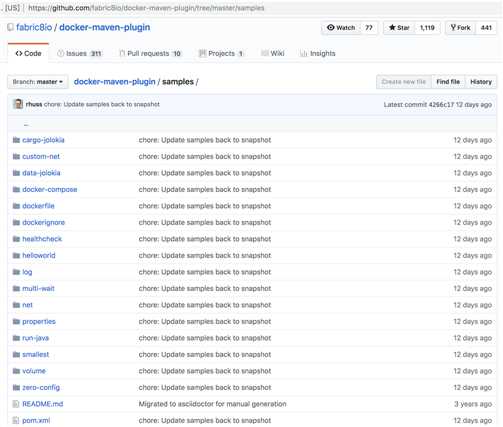This screenshot has width=503, height=427.
Task: Click the pom.xml file icon
Action: point(16,420)
